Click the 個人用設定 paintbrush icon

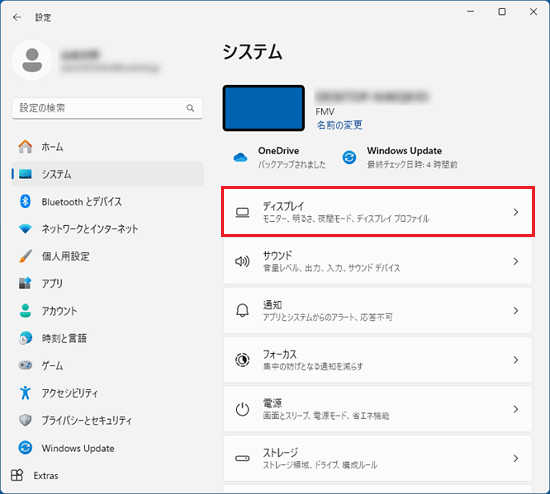click(25, 256)
